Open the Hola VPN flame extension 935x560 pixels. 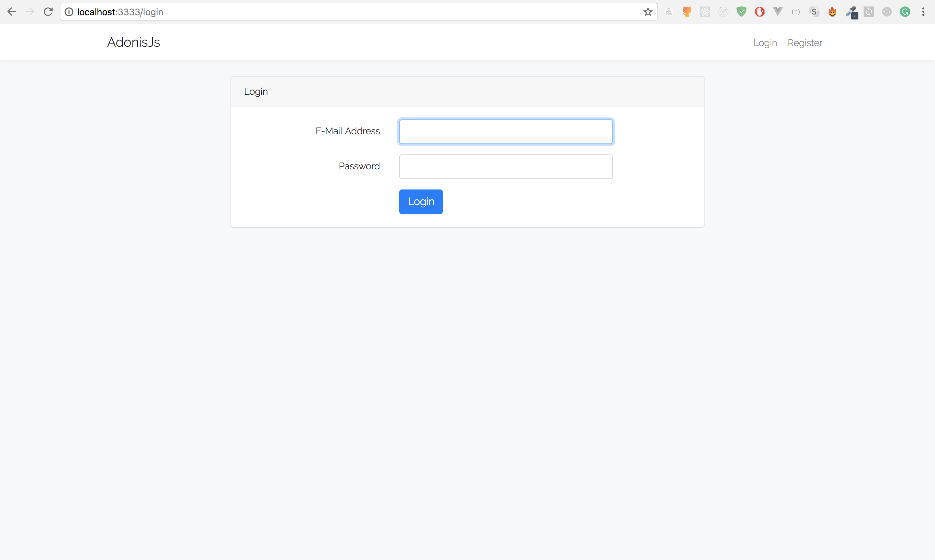(x=832, y=12)
